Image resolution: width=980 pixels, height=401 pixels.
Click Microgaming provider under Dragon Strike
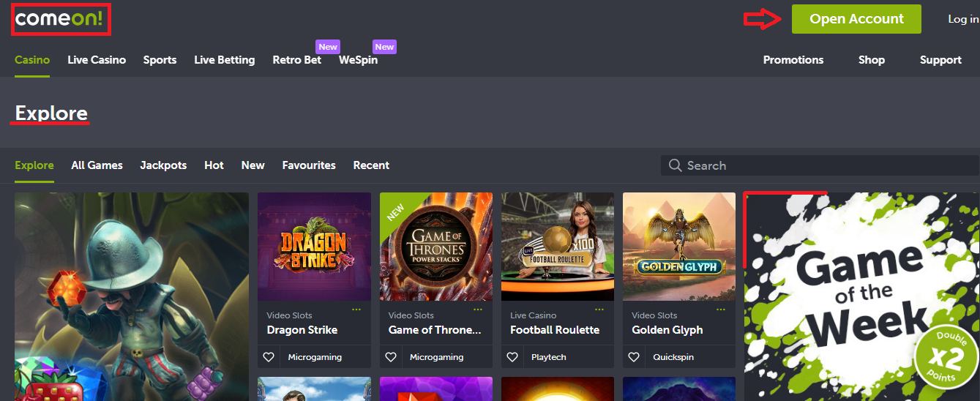pyautogui.click(x=315, y=357)
